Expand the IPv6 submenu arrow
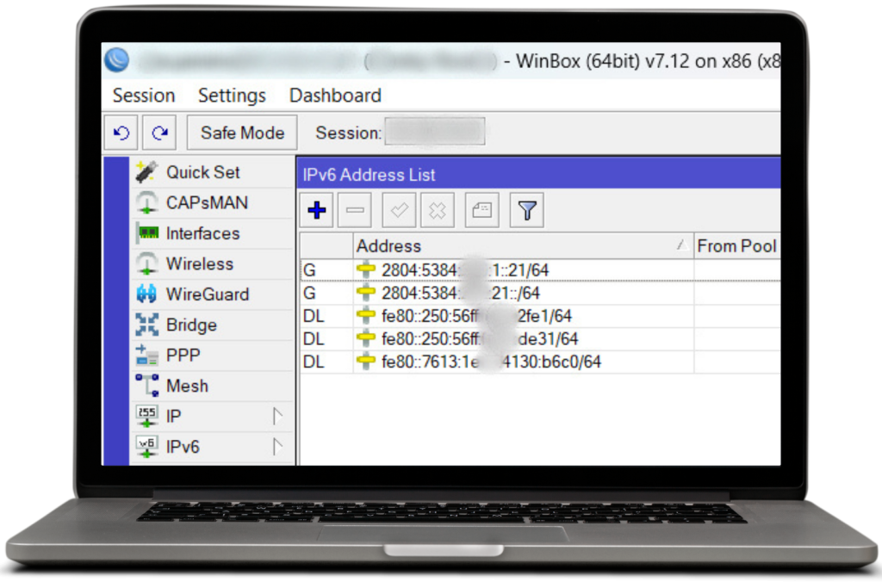The height and width of the screenshot is (588, 882). [x=277, y=447]
